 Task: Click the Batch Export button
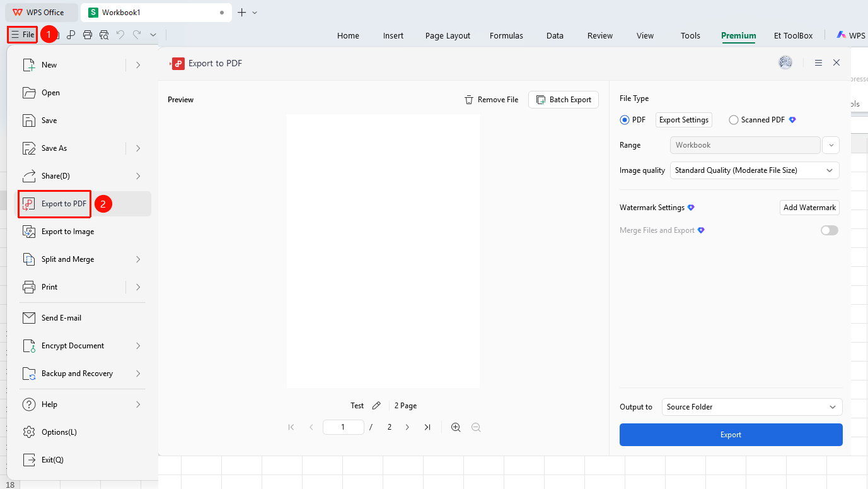(x=564, y=100)
